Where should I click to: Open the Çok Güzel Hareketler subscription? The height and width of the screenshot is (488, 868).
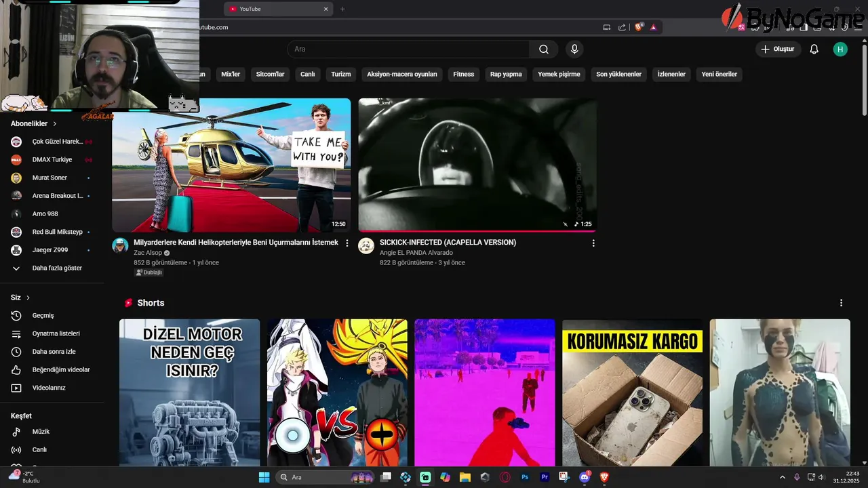point(52,142)
